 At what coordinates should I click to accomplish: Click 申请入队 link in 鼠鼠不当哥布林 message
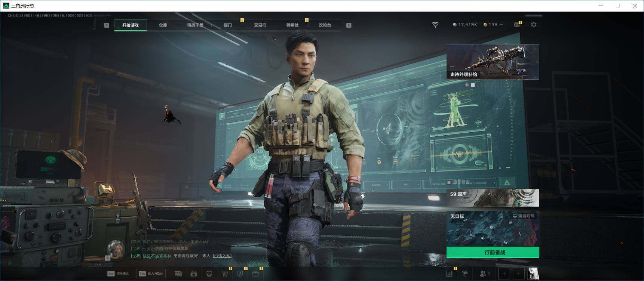222,256
